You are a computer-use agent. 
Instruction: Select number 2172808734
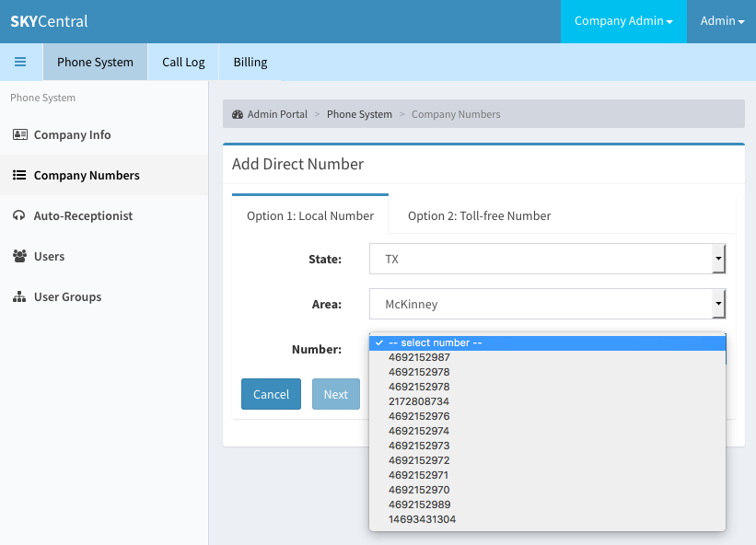point(547,401)
